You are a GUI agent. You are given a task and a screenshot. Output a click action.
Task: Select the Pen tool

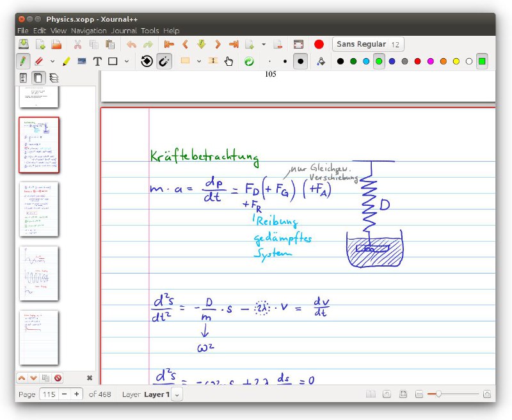(23, 61)
